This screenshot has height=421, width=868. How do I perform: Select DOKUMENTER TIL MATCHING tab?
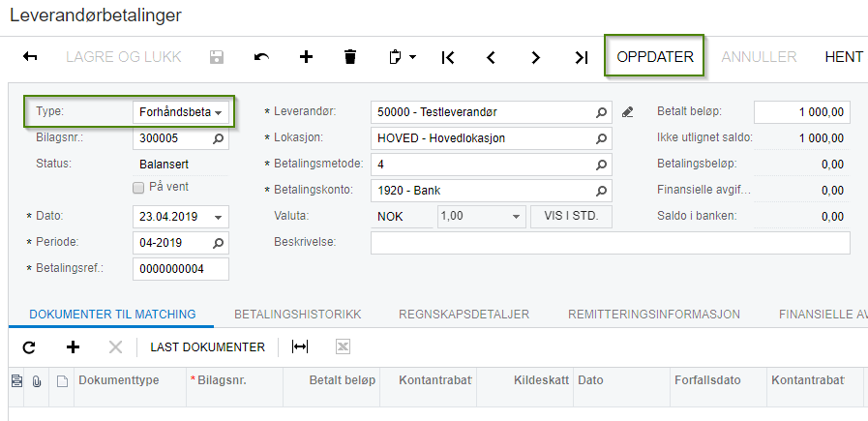point(112,315)
